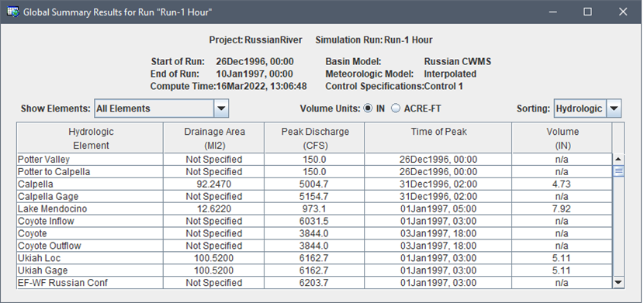The image size is (644, 303).
Task: Select the IN volume units radio button
Action: (x=368, y=108)
